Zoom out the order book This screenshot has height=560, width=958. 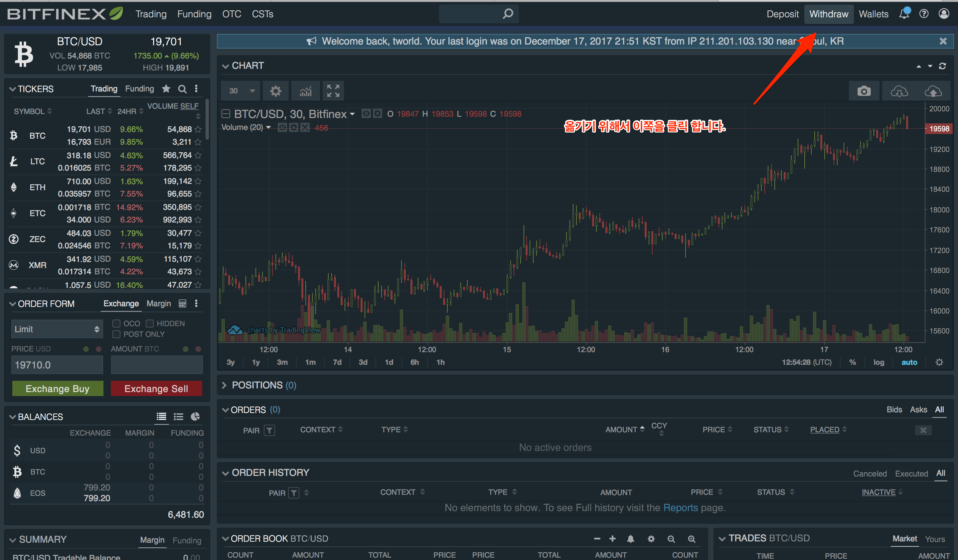pos(671,539)
